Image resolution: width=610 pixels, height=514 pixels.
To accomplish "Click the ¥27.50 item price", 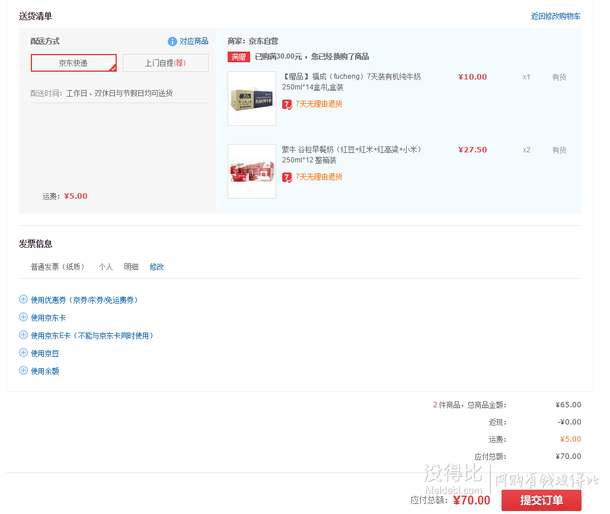I will coord(473,150).
